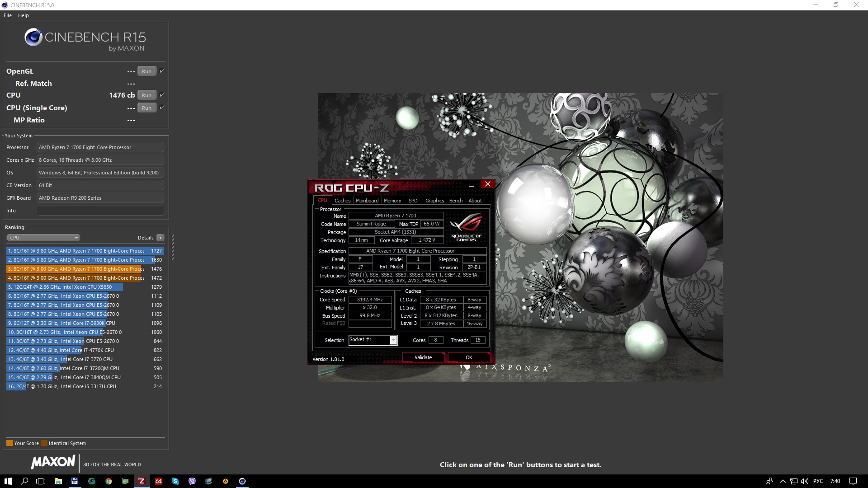Toggle the CPU (Single Core) checkbox
The height and width of the screenshot is (488, 868).
point(162,108)
